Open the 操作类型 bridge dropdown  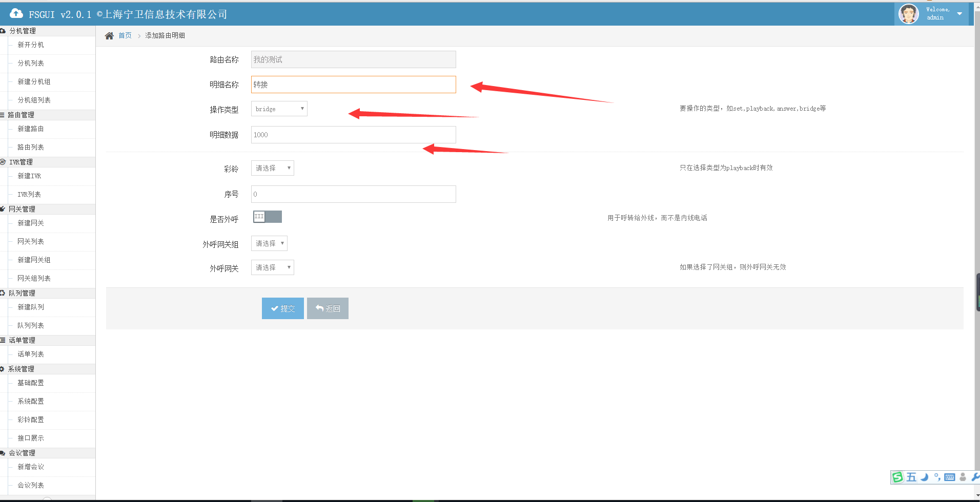279,109
